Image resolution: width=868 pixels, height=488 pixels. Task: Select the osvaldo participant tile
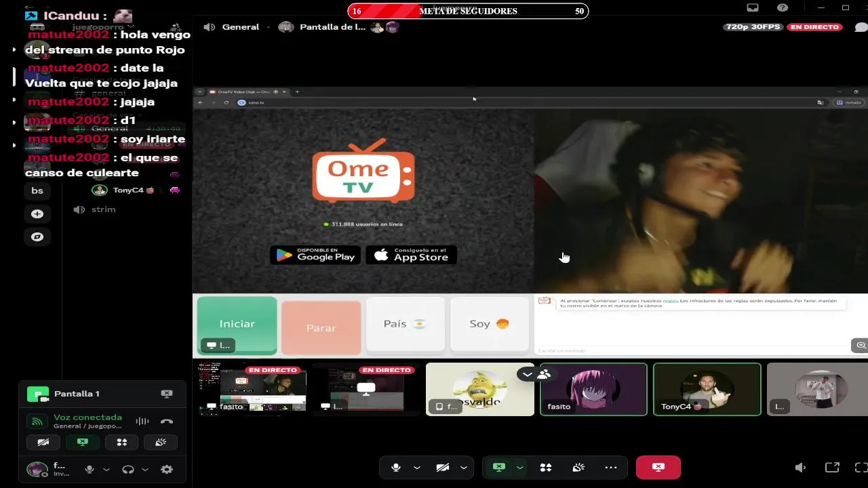(480, 389)
